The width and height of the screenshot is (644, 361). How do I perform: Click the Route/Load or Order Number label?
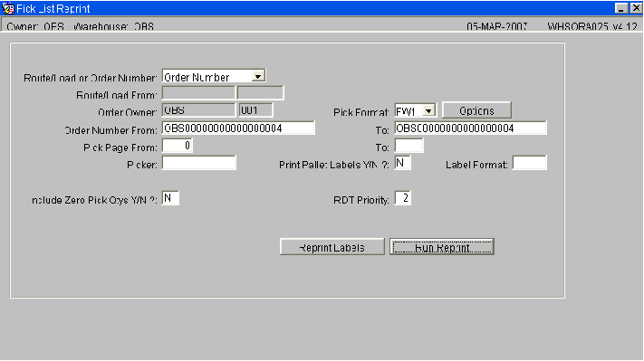(91, 78)
